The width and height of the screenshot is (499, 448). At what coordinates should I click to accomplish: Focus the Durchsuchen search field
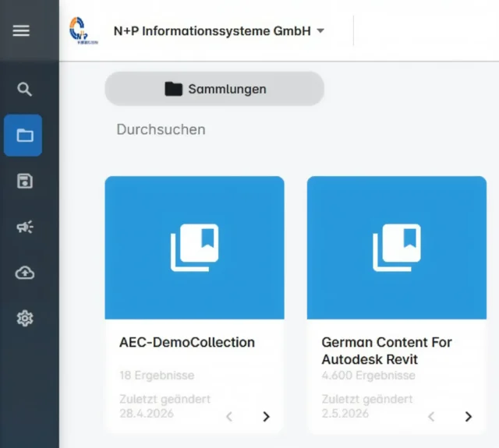click(x=161, y=129)
